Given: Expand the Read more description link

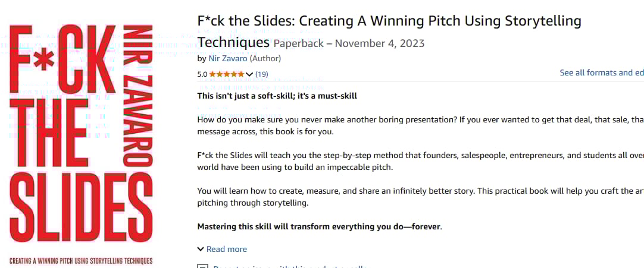Looking at the screenshot, I should (226, 249).
